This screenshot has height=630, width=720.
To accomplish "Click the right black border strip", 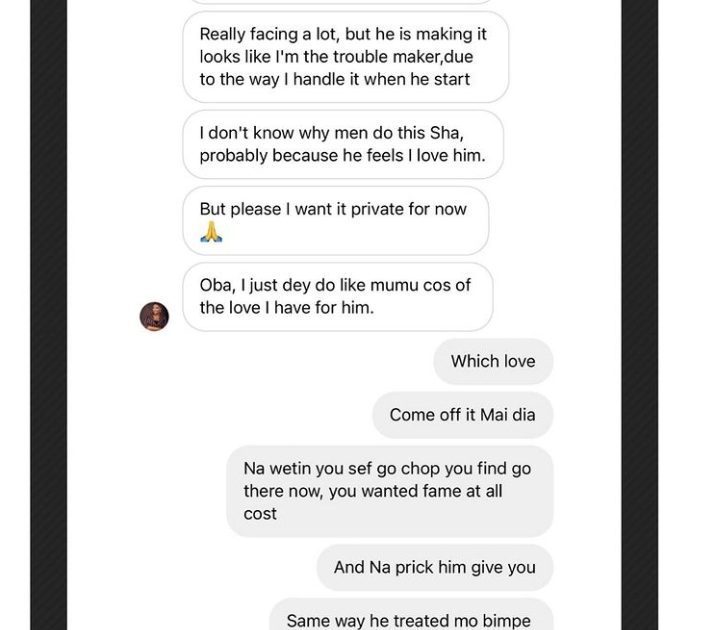I will pos(639,315).
